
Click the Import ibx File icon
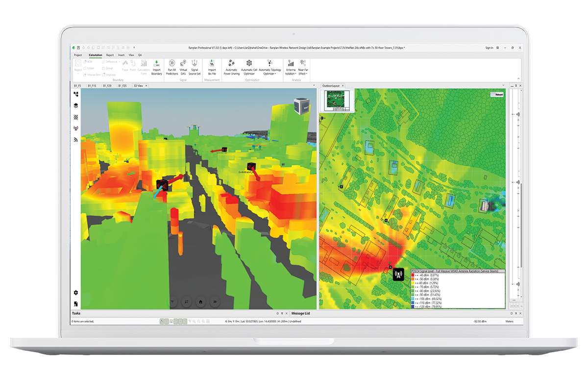(x=212, y=64)
